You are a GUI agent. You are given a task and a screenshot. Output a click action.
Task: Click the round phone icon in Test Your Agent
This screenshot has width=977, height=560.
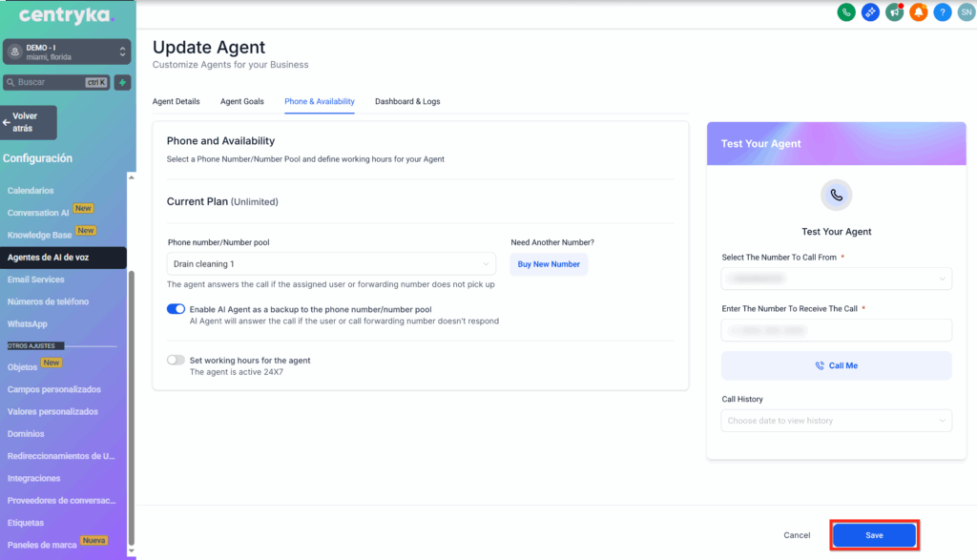pyautogui.click(x=836, y=195)
